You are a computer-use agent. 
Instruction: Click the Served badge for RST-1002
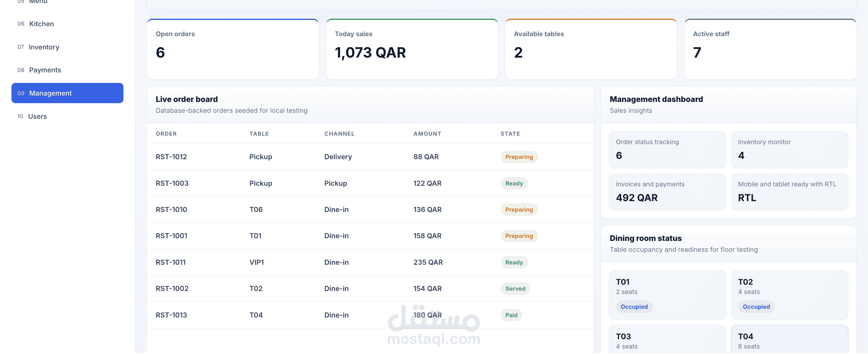tap(515, 289)
